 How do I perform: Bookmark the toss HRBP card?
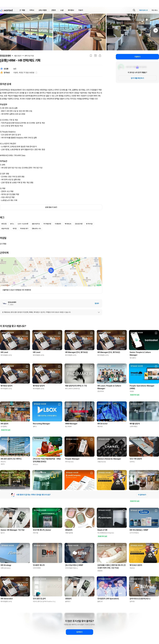click(x=91, y=546)
